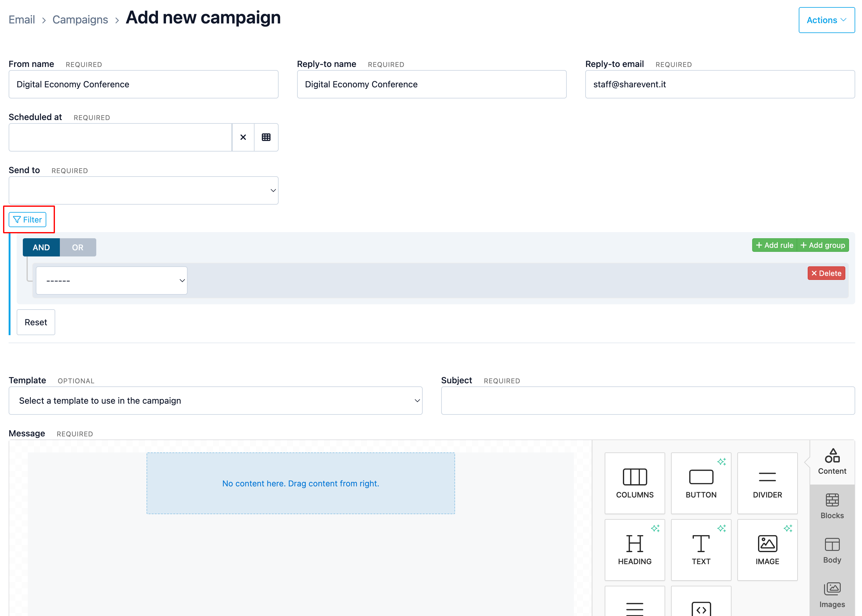Viewport: 862px width, 616px height.
Task: Click the Subject input field
Action: pyautogui.click(x=648, y=401)
